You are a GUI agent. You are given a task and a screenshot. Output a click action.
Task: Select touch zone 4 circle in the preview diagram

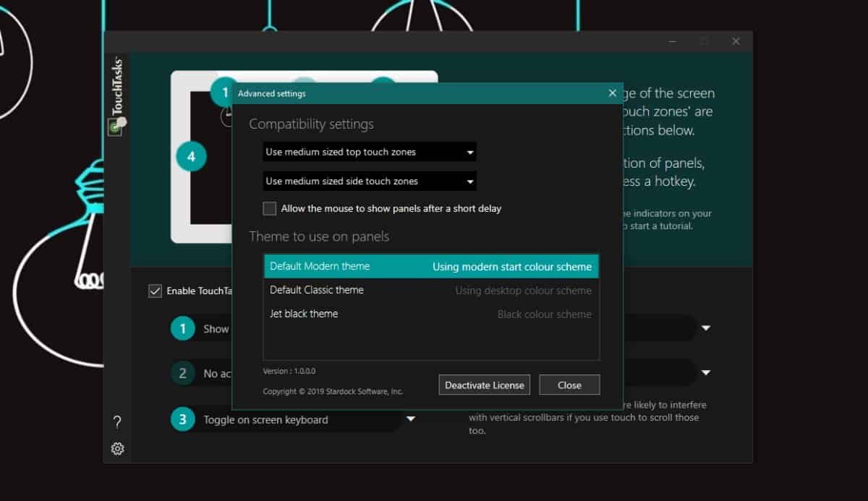(x=190, y=155)
